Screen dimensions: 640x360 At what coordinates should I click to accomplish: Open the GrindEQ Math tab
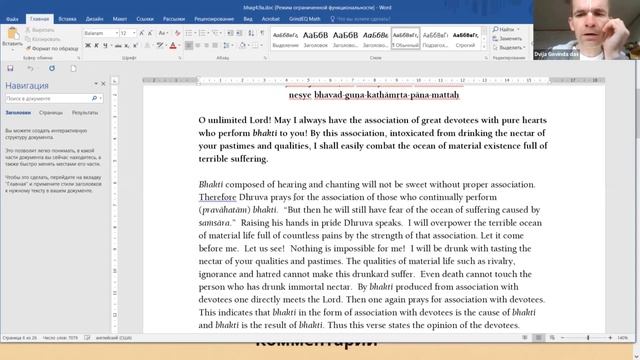click(x=304, y=19)
